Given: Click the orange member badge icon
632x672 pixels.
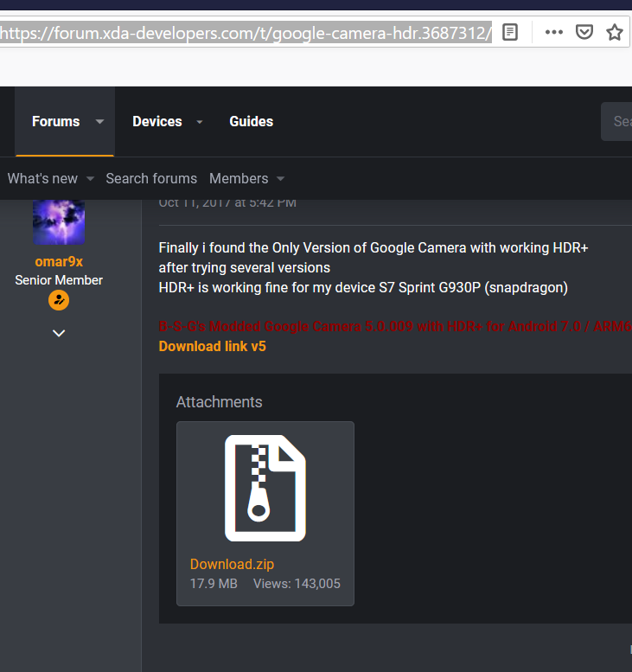Looking at the screenshot, I should 59,300.
